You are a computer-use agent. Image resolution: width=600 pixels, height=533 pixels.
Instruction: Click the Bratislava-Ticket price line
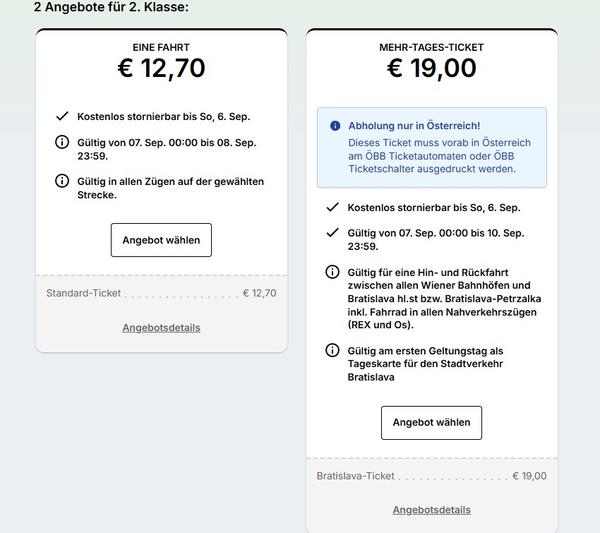[431, 476]
